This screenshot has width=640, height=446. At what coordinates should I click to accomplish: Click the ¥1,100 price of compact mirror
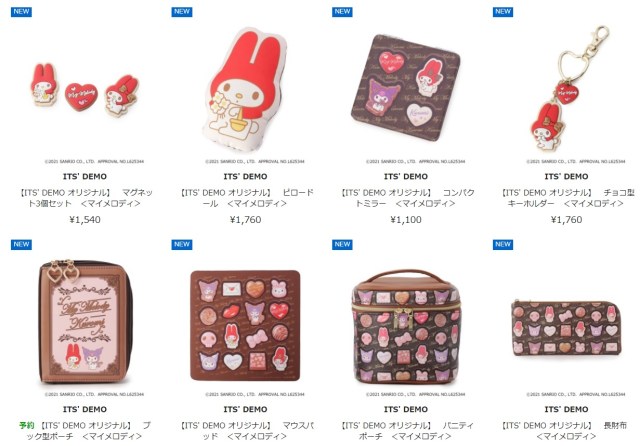coord(406,220)
